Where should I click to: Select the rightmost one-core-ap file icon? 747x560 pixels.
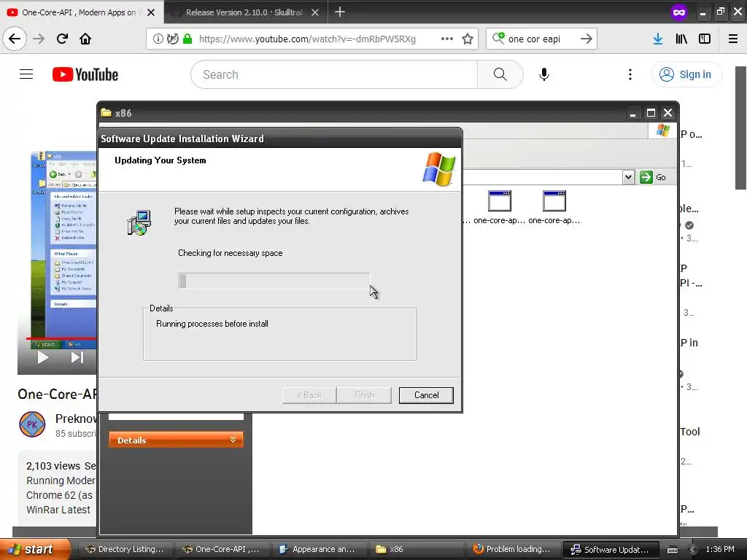[x=554, y=207]
